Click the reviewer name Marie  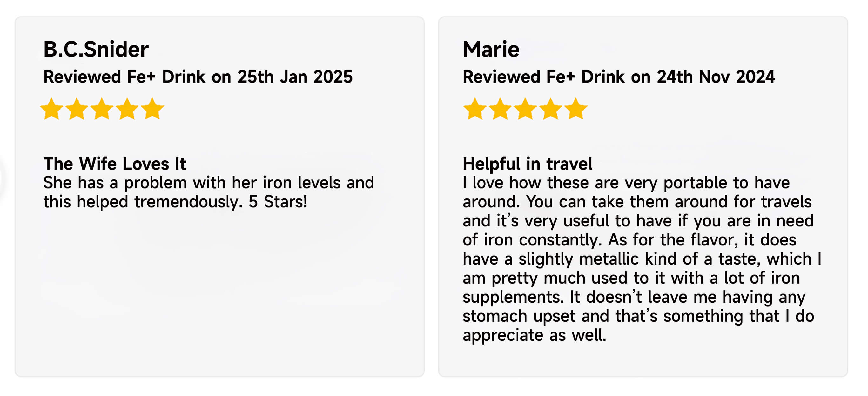coord(491,50)
